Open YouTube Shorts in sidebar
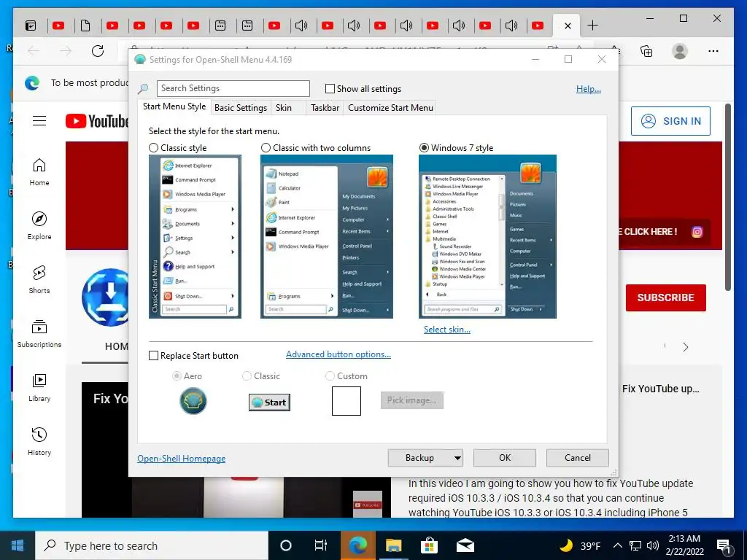 (39, 279)
